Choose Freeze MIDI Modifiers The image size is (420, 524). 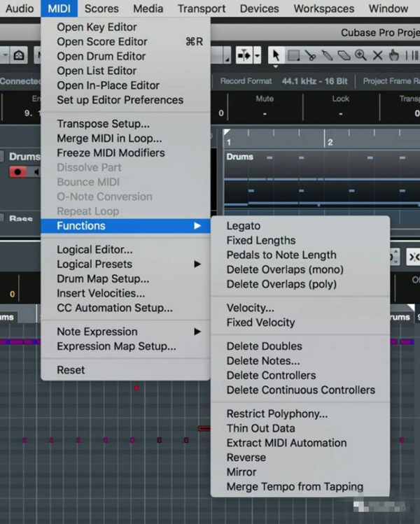tap(125, 153)
